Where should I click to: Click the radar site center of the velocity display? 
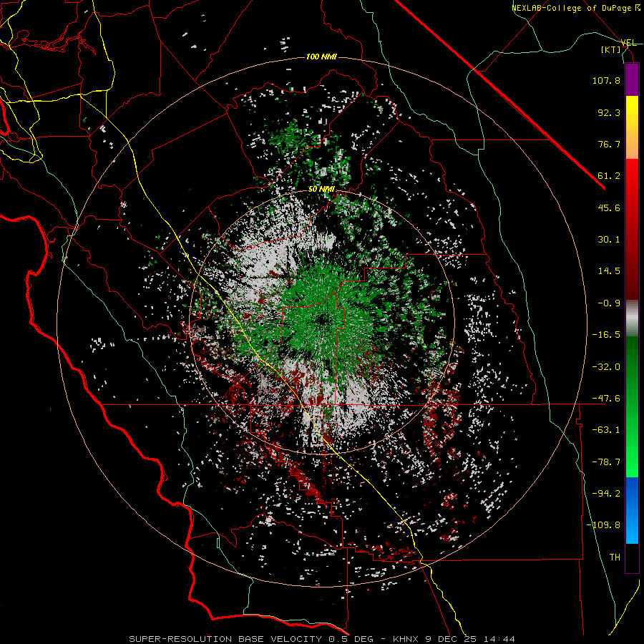tap(323, 321)
